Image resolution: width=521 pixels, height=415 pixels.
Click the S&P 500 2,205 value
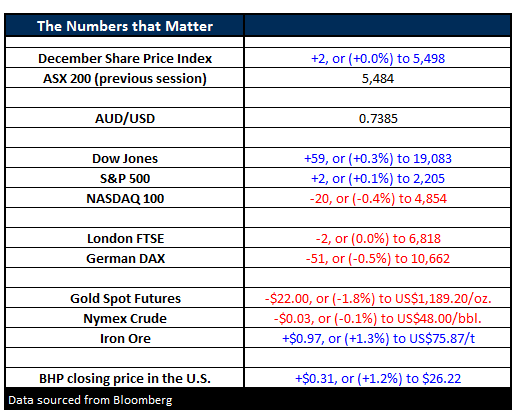pos(378,179)
